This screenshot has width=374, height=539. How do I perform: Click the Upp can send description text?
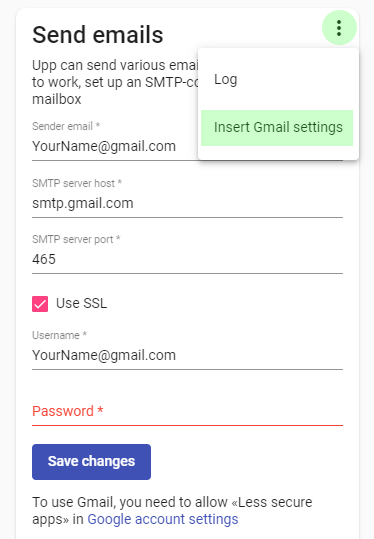(x=115, y=82)
